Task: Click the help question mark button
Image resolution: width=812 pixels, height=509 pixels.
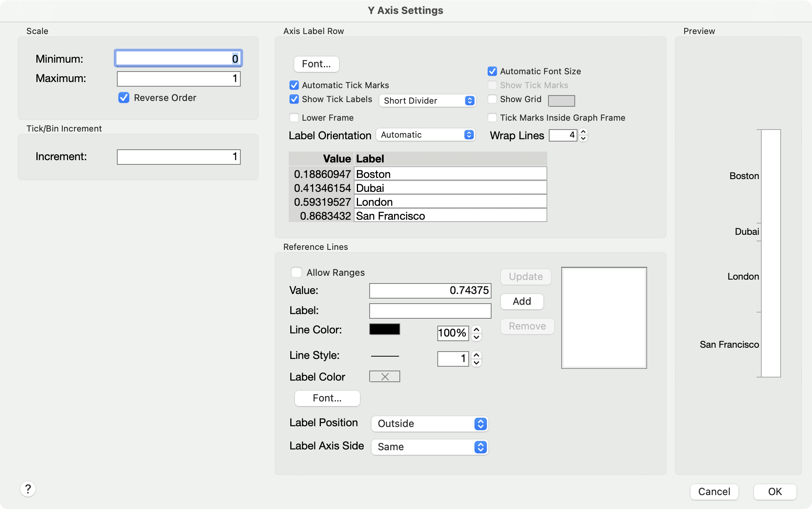Action: pos(28,489)
